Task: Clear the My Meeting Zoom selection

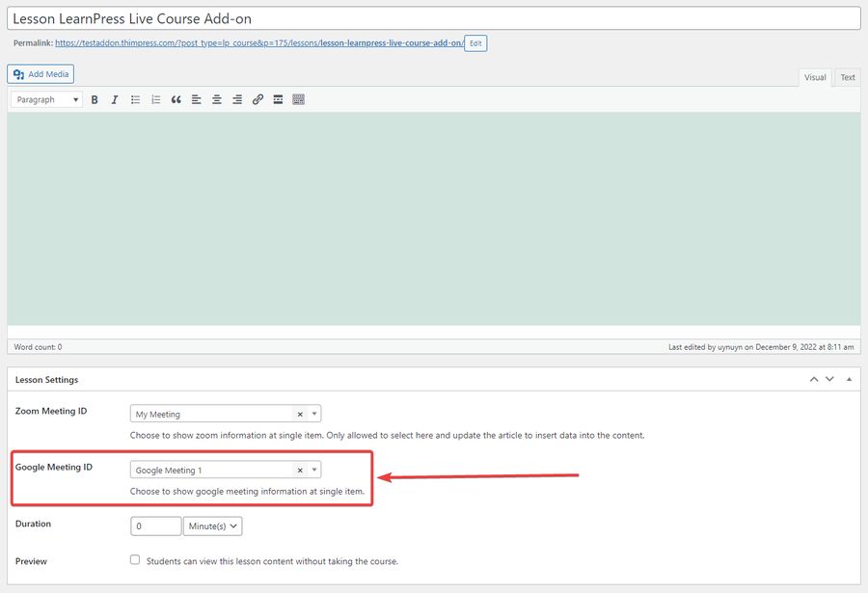Action: click(300, 415)
